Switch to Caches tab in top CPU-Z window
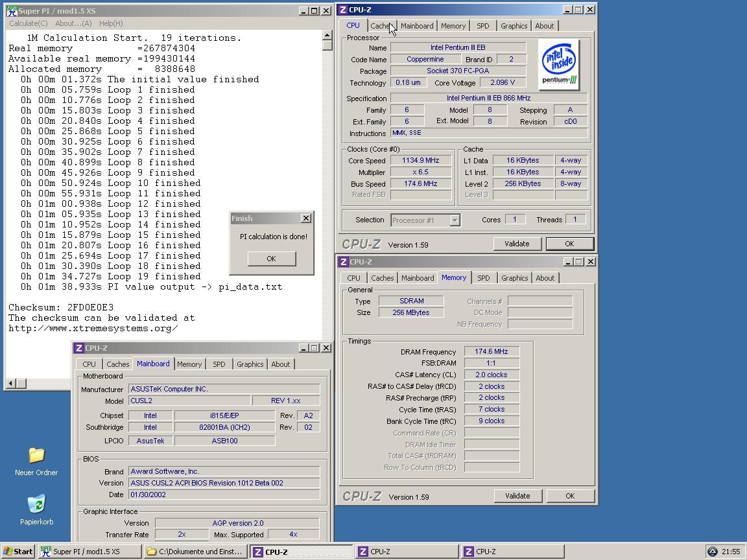This screenshot has width=747, height=560. tap(381, 26)
